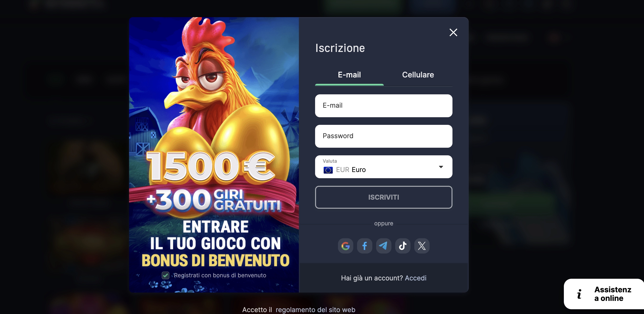Sign up with the Facebook icon
The width and height of the screenshot is (644, 314).
364,246
